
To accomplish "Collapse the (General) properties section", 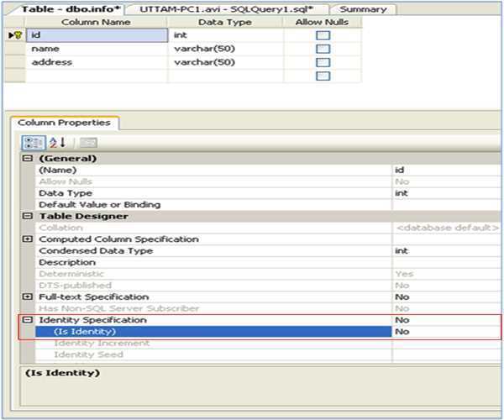I will tap(27, 158).
